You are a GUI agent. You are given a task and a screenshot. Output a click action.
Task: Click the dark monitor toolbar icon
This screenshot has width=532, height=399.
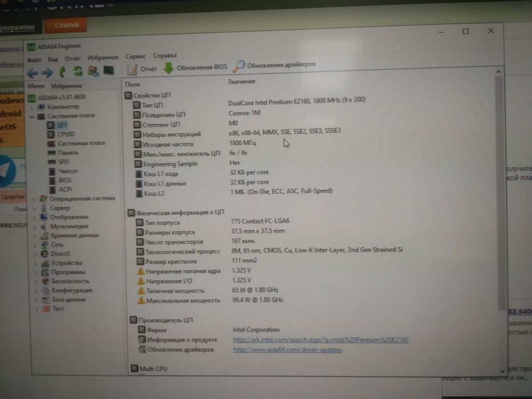108,70
